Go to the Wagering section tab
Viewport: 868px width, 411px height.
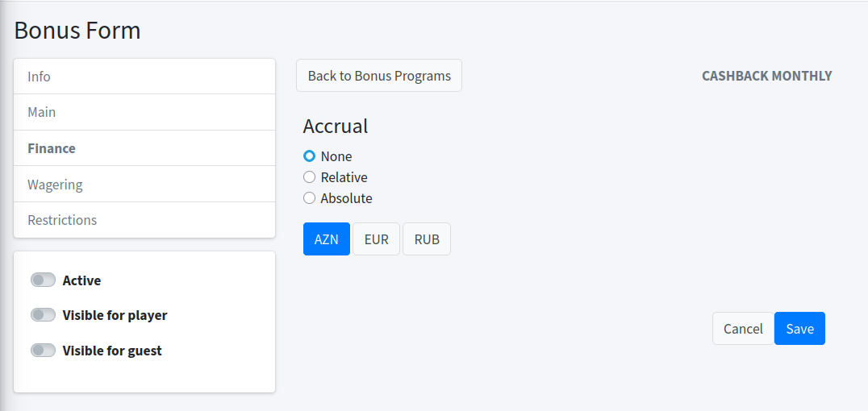click(x=144, y=185)
